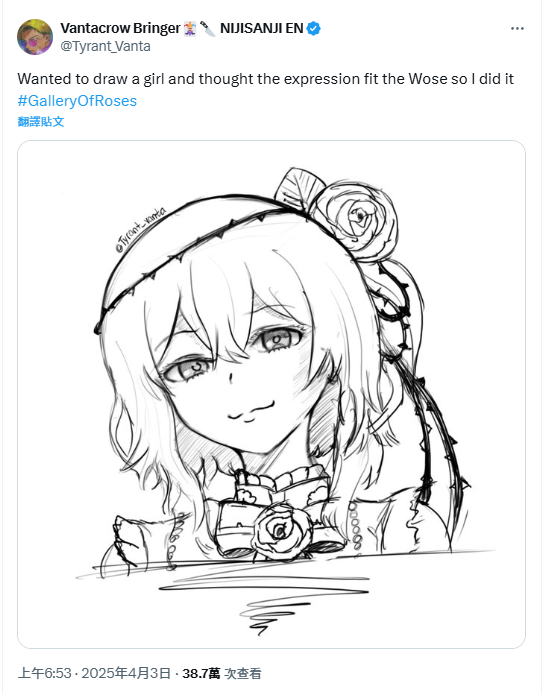Click the rose bow on the collar
Viewport: 552px width, 694px height.
click(279, 529)
